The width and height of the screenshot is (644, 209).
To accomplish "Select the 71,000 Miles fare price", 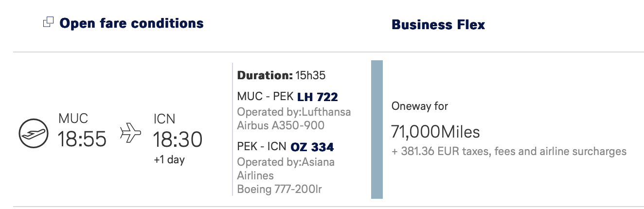I will click(x=435, y=132).
